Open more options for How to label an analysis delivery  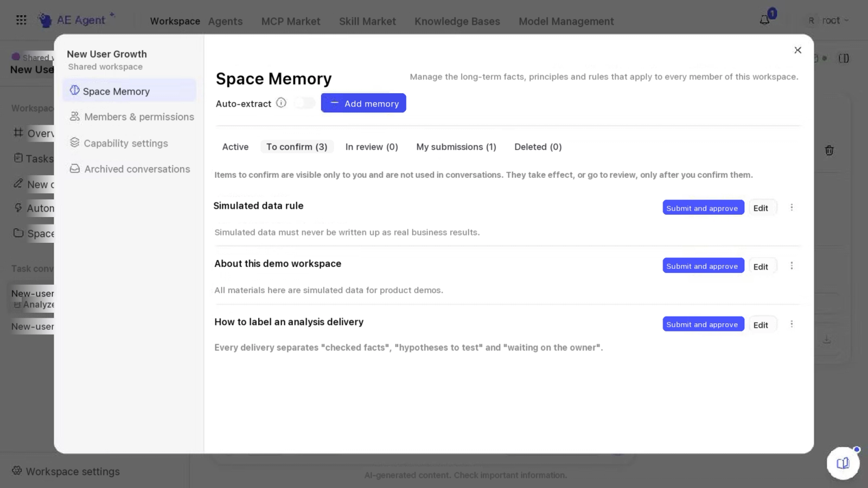[792, 324]
